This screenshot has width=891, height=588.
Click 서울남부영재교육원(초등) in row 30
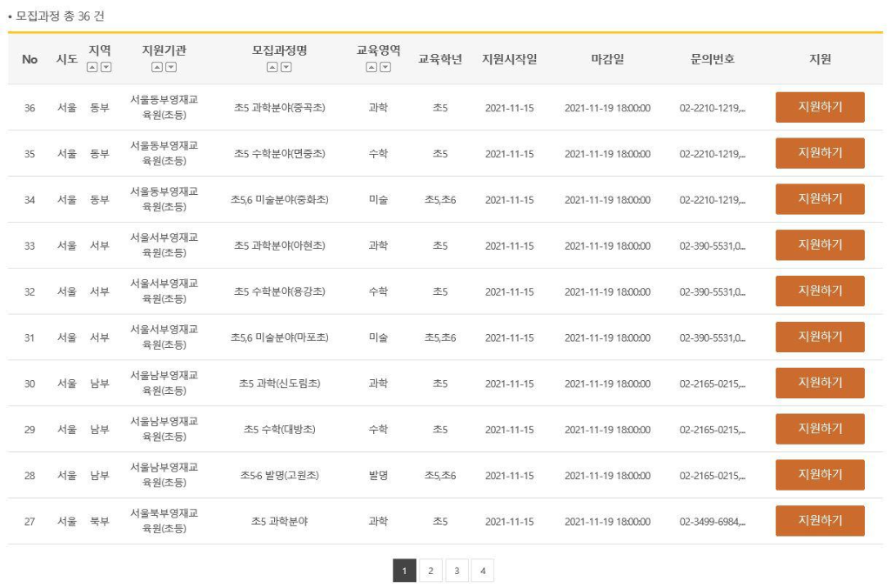click(x=164, y=384)
